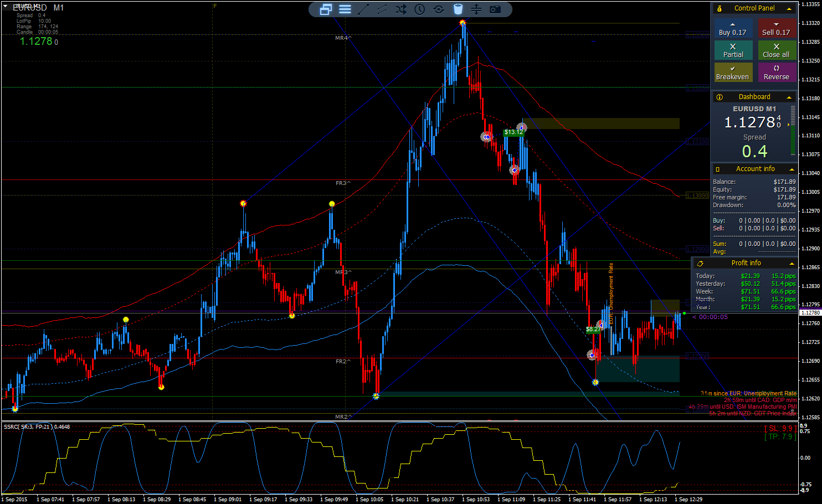Click the Drawdown 0.00% row
822x504 pixels.
[754, 205]
